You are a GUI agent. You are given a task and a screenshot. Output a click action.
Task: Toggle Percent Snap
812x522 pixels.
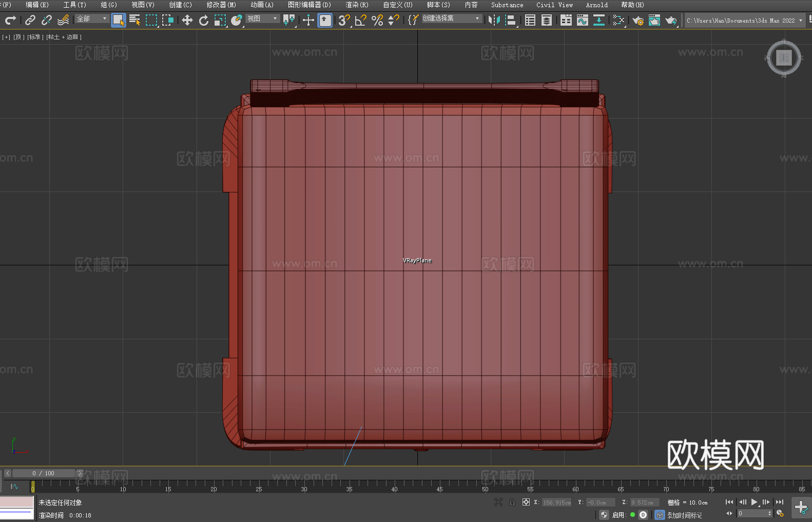pyautogui.click(x=377, y=21)
